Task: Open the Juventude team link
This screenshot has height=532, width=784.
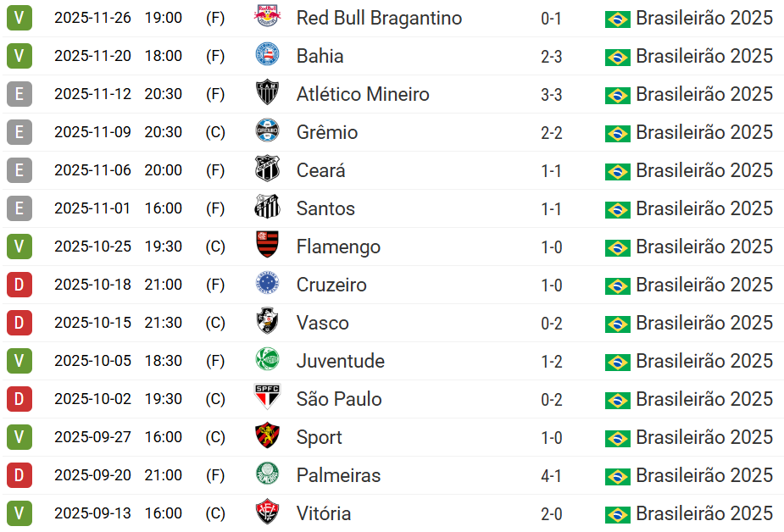Action: pyautogui.click(x=340, y=361)
